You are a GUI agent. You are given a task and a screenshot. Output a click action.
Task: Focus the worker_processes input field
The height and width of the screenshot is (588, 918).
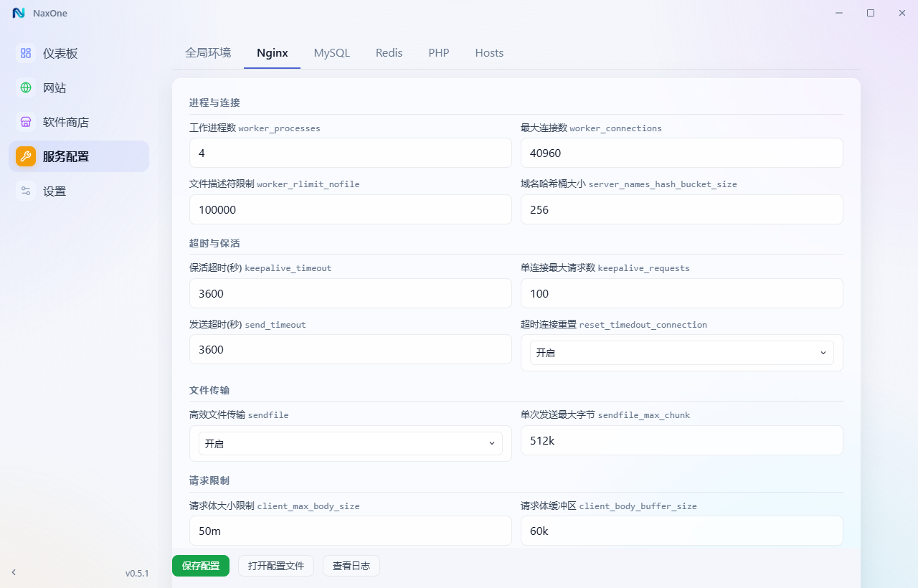click(x=351, y=153)
